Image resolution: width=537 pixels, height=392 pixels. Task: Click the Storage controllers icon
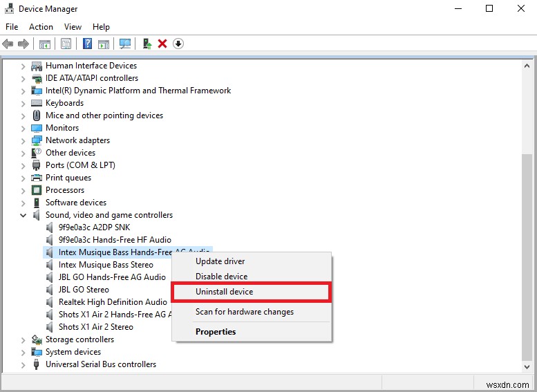click(37, 339)
